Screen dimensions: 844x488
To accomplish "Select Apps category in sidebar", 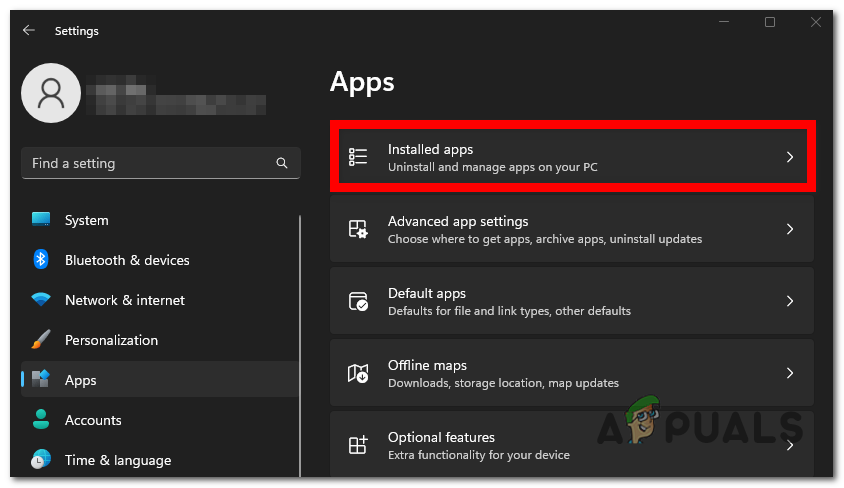I will tap(160, 380).
